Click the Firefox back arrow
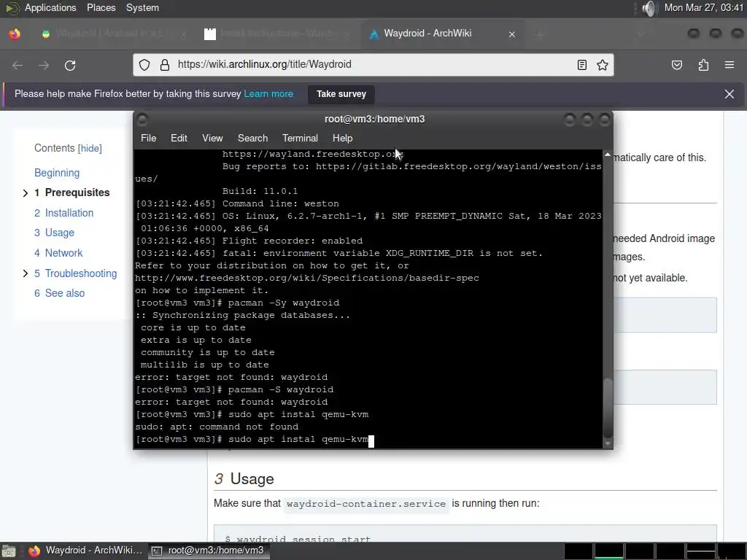 [x=18, y=65]
